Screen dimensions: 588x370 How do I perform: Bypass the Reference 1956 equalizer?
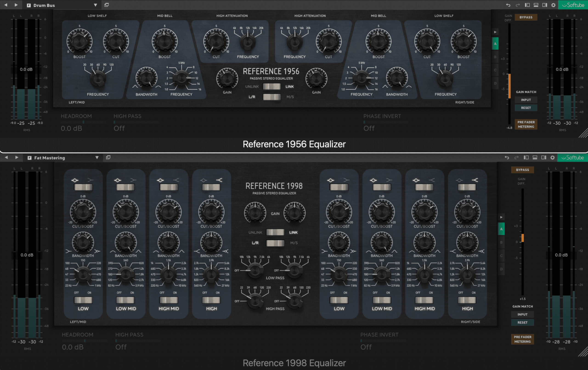526,17
